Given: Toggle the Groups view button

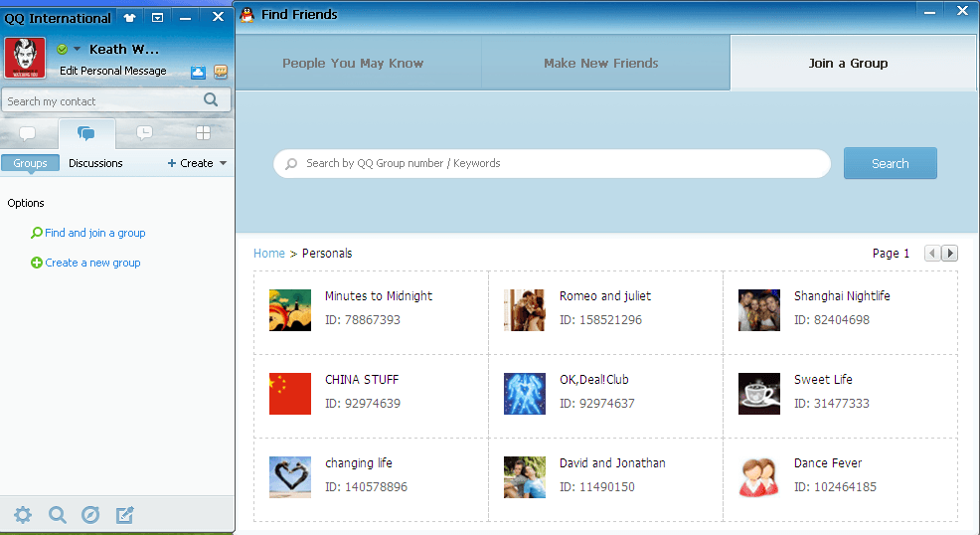Looking at the screenshot, I should [x=30, y=163].
